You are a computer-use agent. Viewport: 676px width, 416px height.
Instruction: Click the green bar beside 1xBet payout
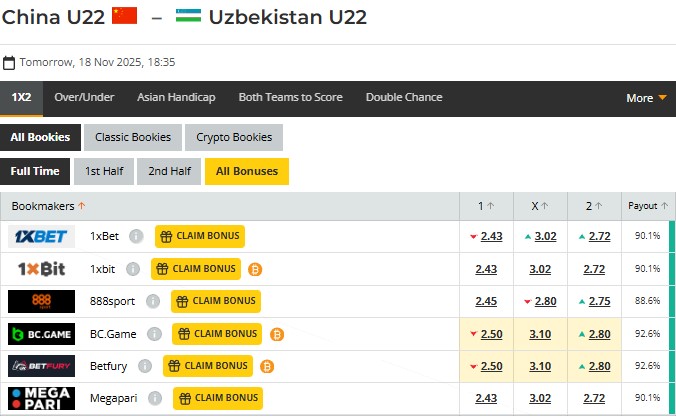[x=672, y=236]
